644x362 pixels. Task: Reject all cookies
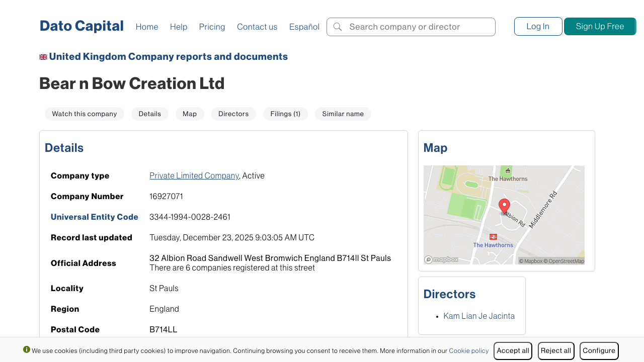pyautogui.click(x=555, y=350)
